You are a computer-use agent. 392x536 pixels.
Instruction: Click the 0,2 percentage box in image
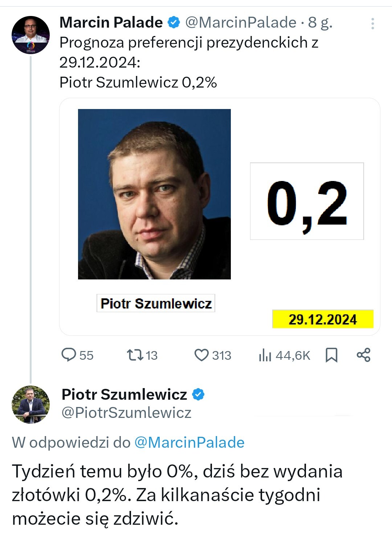[307, 201]
